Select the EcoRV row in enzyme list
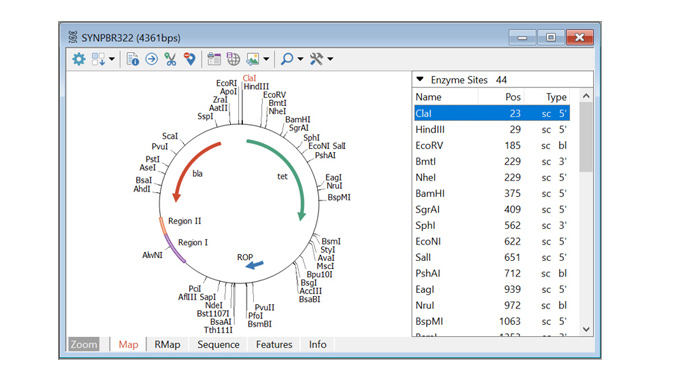Image resolution: width=678 pixels, height=381 pixels. [x=492, y=145]
